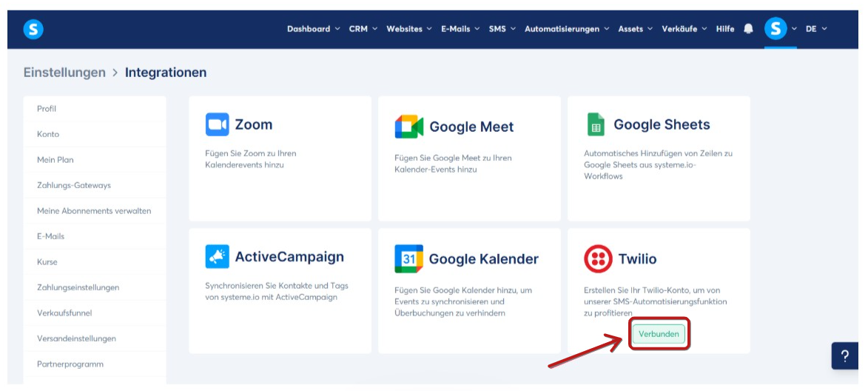Expand the account menu chevron beside avatar
Screen dimensions: 868x391
[x=795, y=29]
